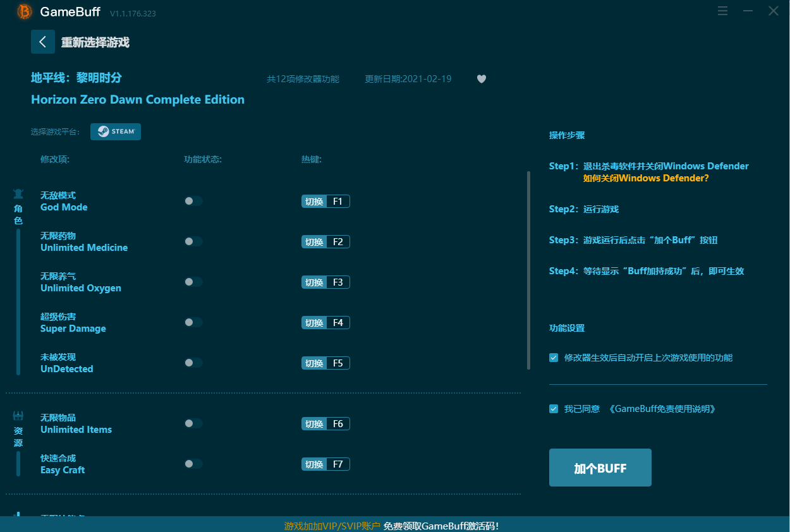Click the cheat list vertical scrollbar

click(x=528, y=270)
